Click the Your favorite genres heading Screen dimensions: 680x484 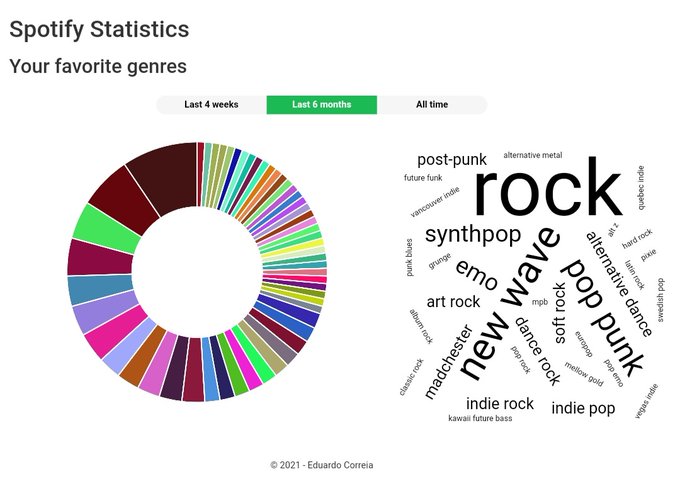pos(98,66)
